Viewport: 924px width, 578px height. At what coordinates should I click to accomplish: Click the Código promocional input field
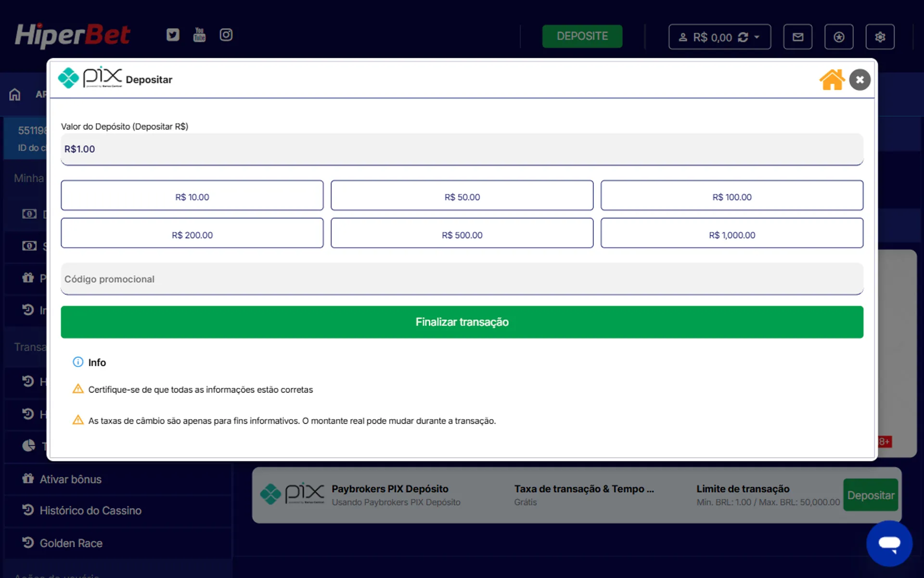[x=462, y=279]
